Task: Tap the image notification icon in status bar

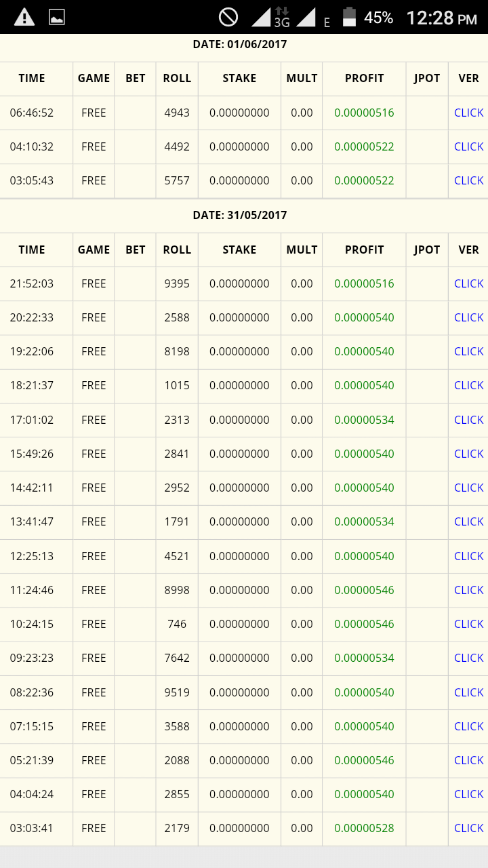Action: [57, 18]
